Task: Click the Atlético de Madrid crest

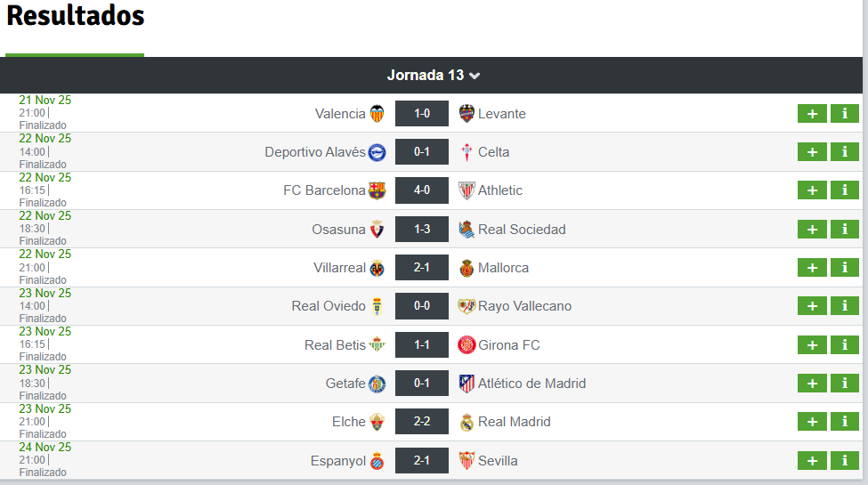Action: coord(466,384)
